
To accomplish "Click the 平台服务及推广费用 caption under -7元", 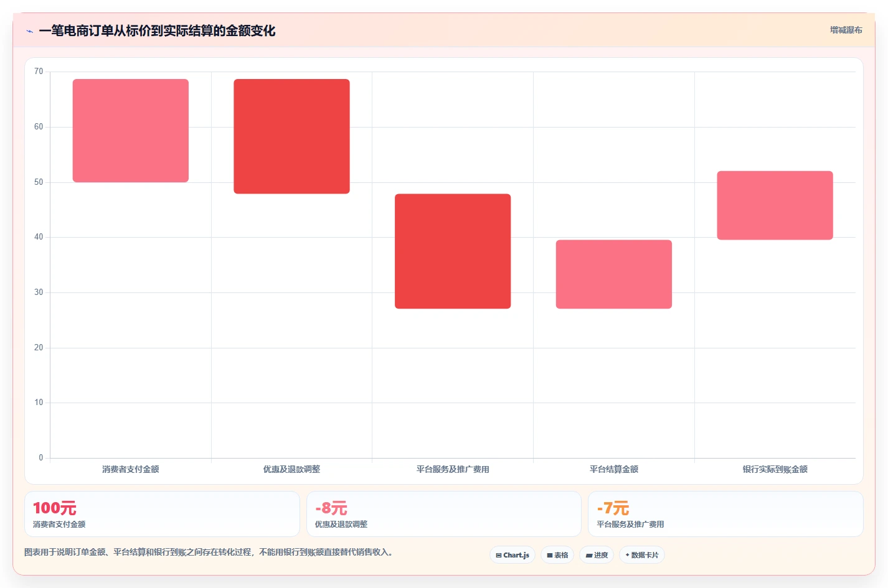I will [630, 525].
